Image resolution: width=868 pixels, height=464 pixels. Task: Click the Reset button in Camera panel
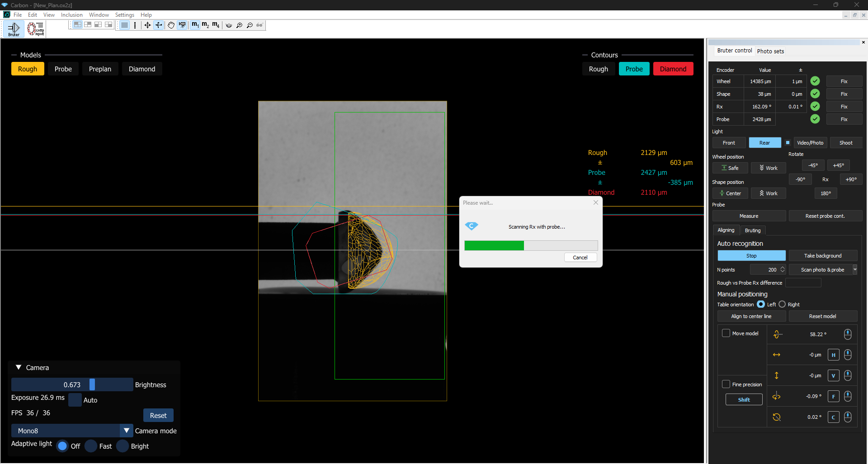[x=158, y=416]
